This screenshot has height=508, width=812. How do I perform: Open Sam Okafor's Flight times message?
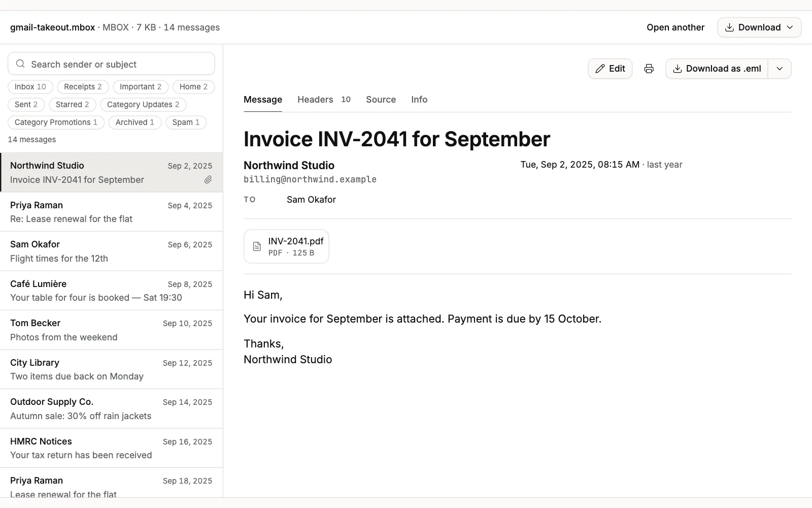[111, 251]
